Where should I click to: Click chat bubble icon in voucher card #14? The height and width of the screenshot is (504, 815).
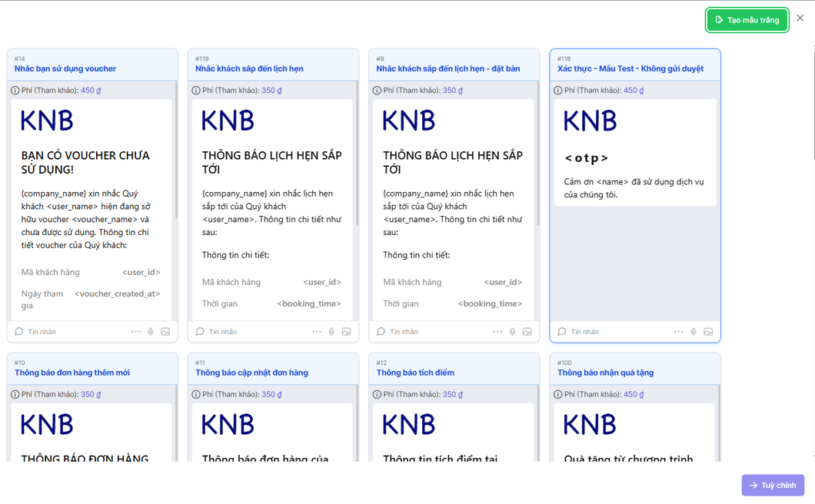[19, 331]
